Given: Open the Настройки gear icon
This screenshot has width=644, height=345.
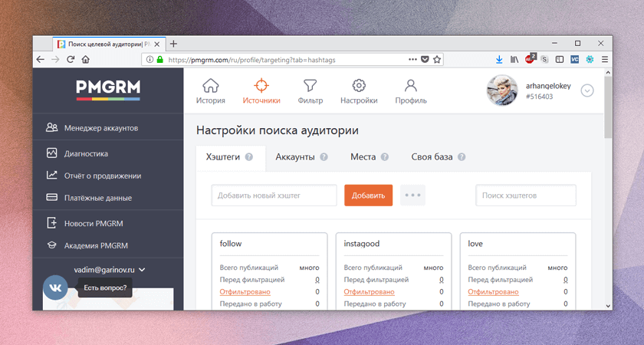Looking at the screenshot, I should pyautogui.click(x=359, y=85).
